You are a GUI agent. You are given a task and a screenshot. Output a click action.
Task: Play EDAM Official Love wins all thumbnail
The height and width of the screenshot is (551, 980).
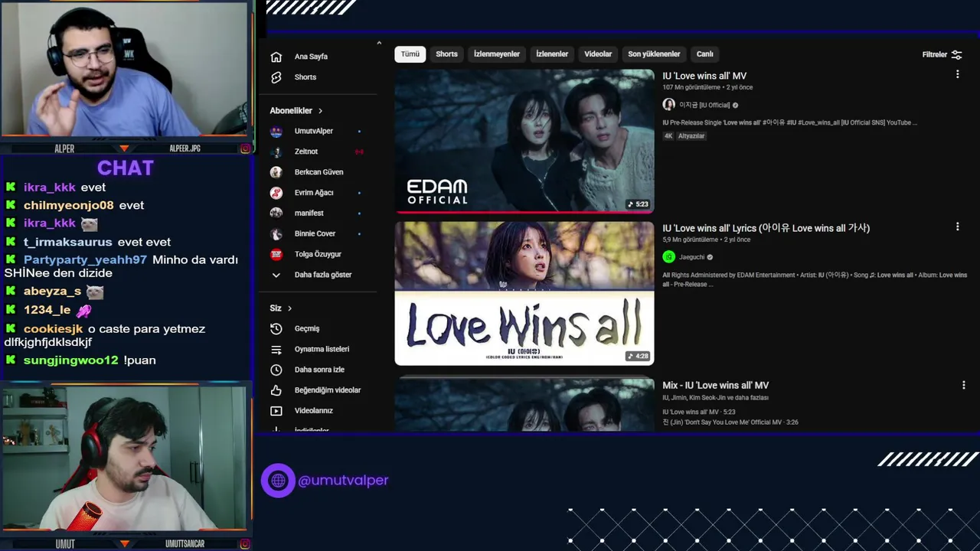(x=524, y=141)
